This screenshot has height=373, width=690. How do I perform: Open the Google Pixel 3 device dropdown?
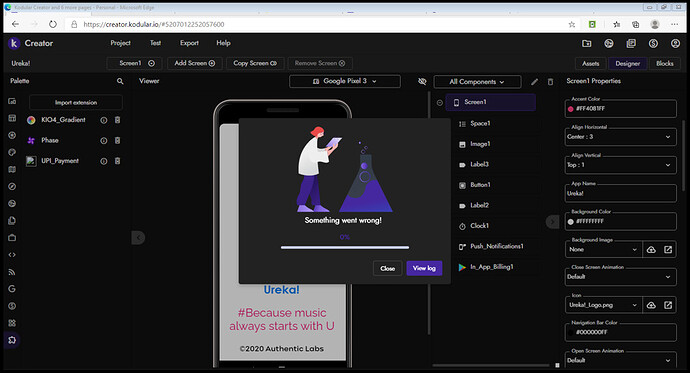click(x=345, y=81)
